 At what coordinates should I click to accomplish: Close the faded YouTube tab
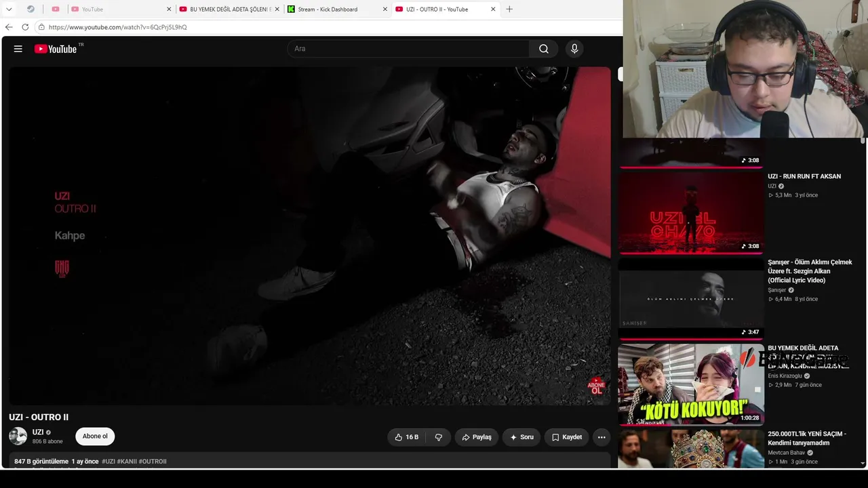[169, 9]
